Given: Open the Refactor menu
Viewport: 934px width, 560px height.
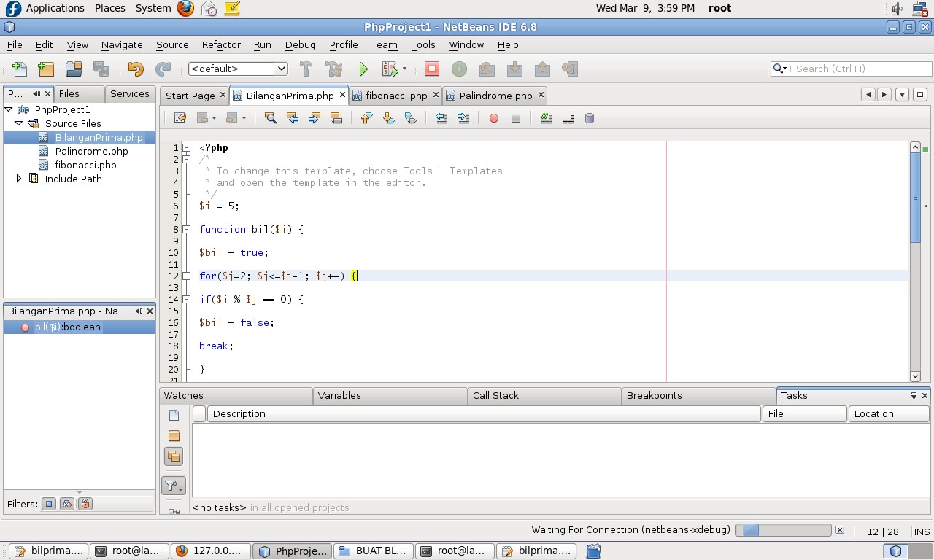Looking at the screenshot, I should pyautogui.click(x=221, y=44).
